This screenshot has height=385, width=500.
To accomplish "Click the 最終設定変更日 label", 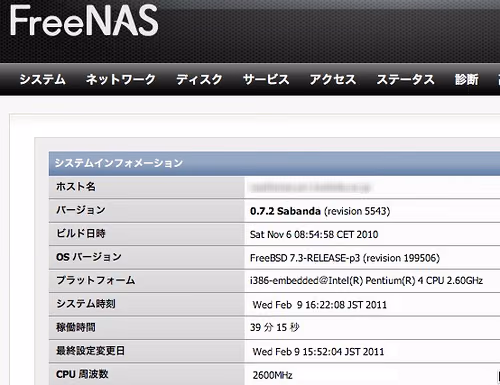I will [x=90, y=351].
